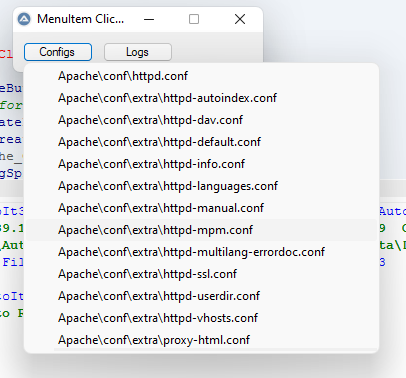406x378 pixels.
Task: Select httpd-vhosts.conf from the menu
Action: (201, 318)
